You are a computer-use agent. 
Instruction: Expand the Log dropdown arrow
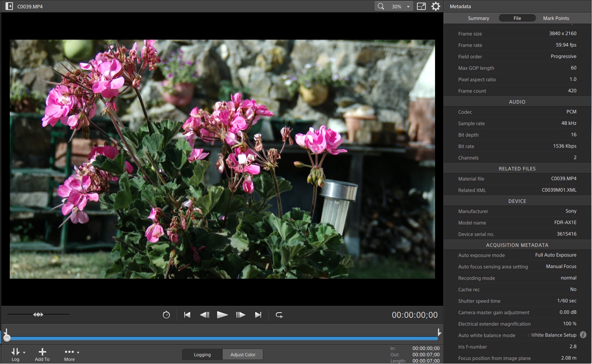tap(24, 353)
